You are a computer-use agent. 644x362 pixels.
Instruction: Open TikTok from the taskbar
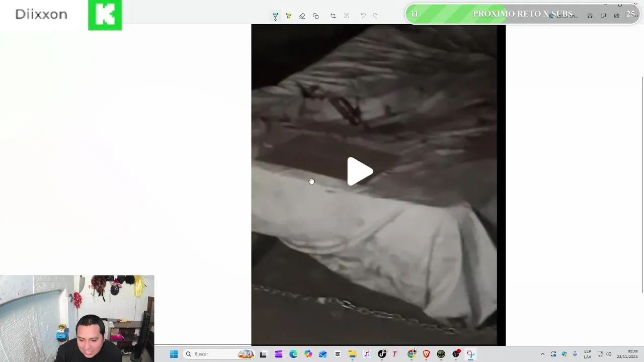pos(382,354)
